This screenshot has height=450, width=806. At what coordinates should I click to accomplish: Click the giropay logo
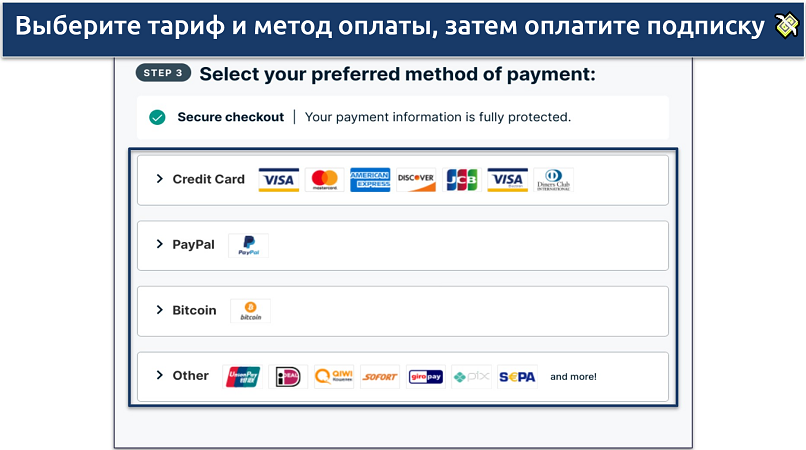(x=426, y=376)
